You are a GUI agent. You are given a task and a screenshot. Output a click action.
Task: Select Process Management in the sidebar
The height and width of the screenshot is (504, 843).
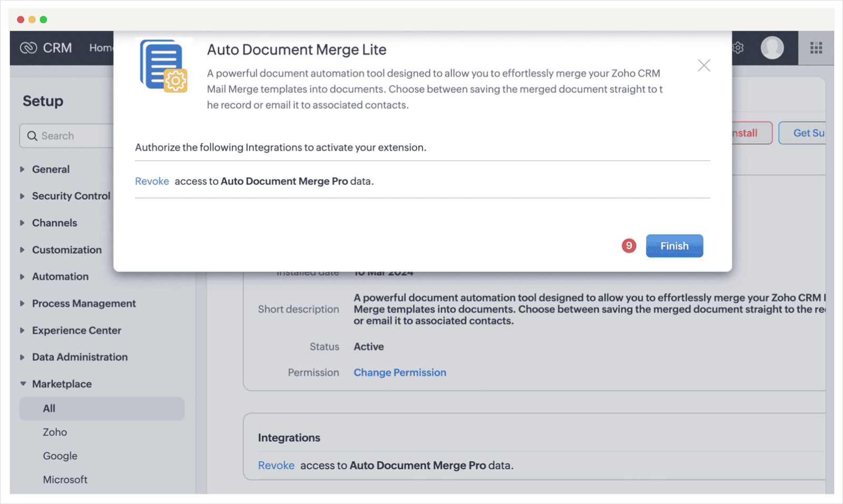pyautogui.click(x=84, y=303)
